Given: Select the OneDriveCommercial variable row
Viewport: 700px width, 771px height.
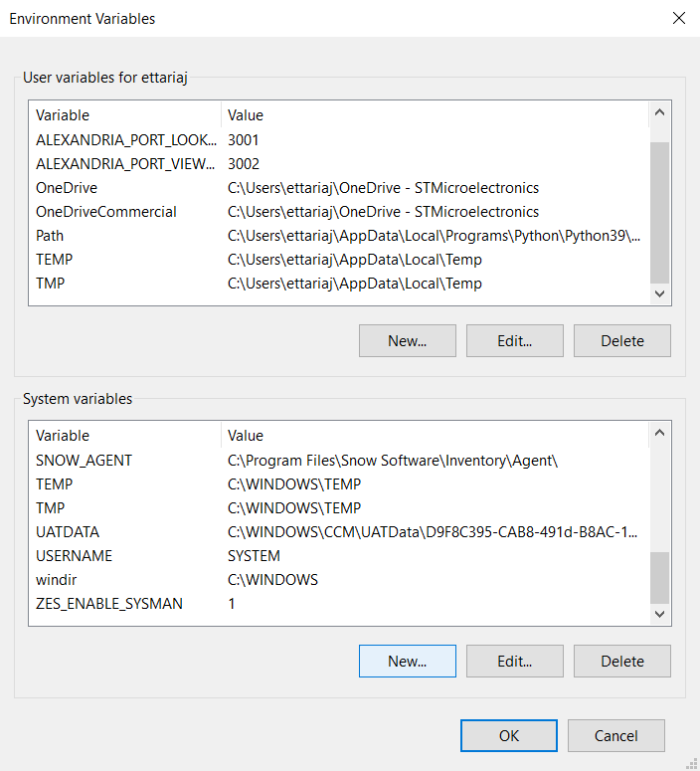Looking at the screenshot, I should pyautogui.click(x=105, y=212).
